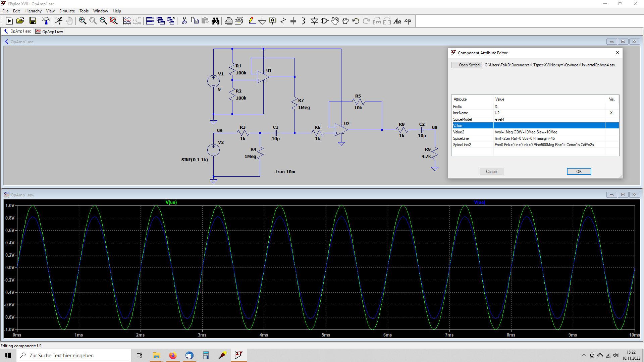Select the empty Value attribute field
644x362 pixels.
click(549, 126)
